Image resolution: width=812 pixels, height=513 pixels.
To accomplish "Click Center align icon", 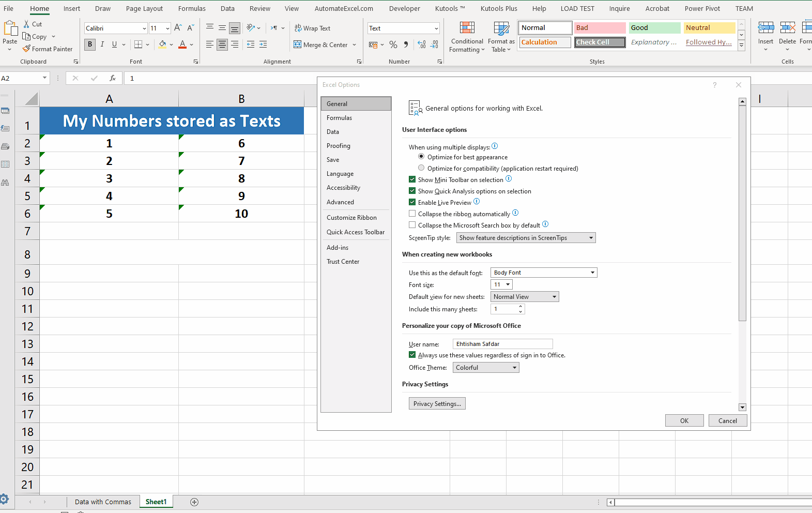I will (x=222, y=44).
